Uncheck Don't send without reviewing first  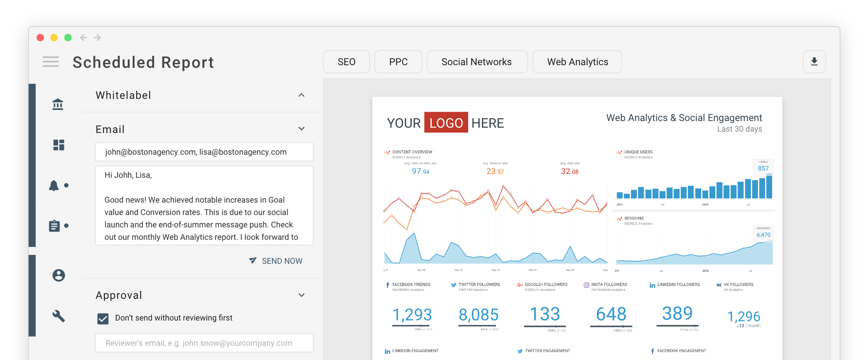point(103,318)
